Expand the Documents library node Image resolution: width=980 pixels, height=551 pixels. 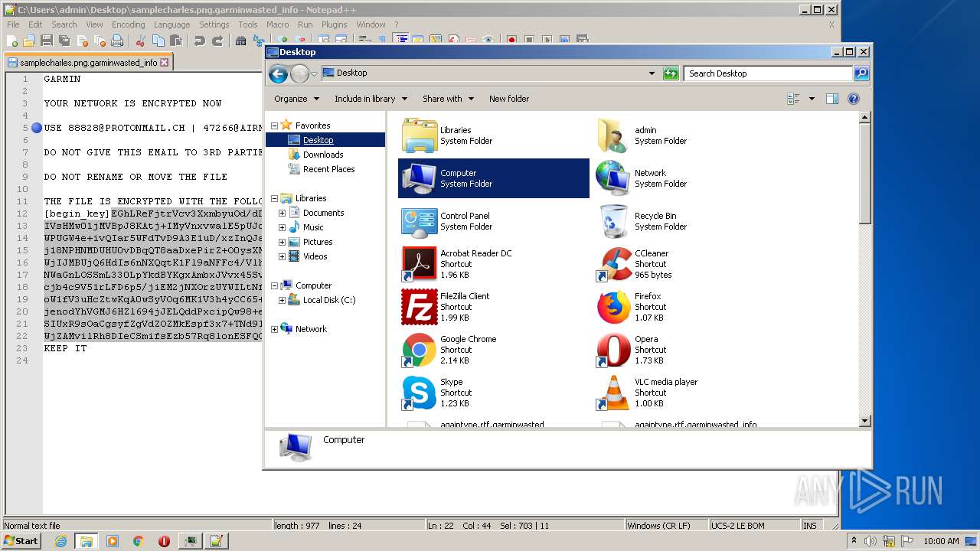[282, 213]
